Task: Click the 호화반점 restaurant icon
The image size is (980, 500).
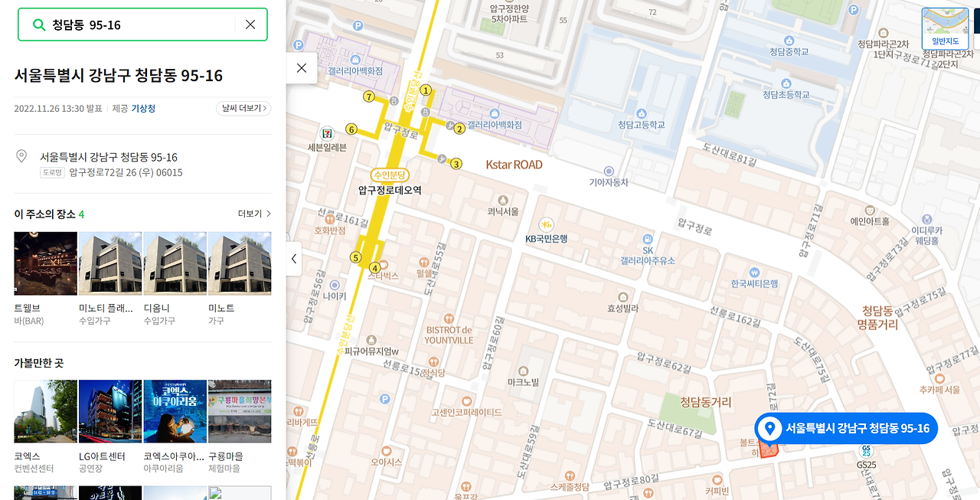Action: [330, 217]
